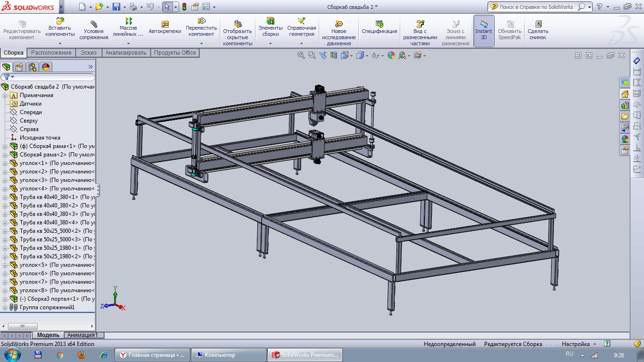This screenshot has height=362, width=644.
Task: Open the Анимация1 motion study tab
Action: 83,335
